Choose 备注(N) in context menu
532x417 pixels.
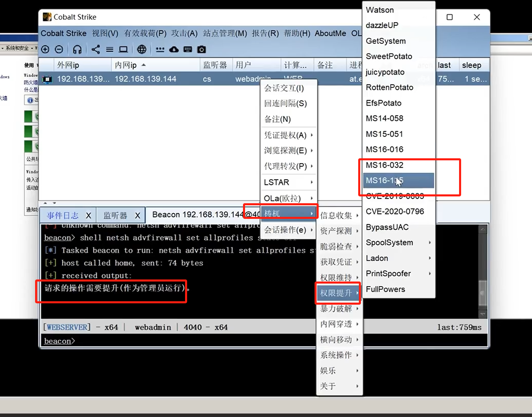(x=289, y=119)
